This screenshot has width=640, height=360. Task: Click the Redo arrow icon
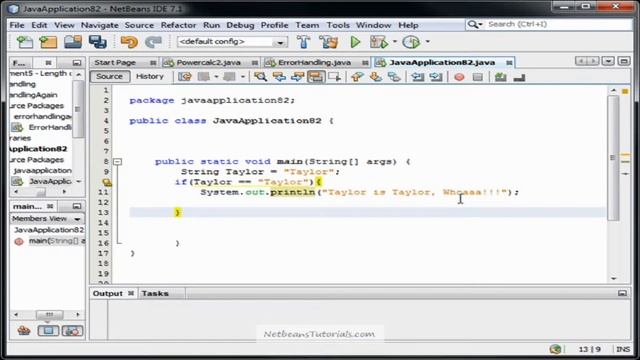point(153,42)
